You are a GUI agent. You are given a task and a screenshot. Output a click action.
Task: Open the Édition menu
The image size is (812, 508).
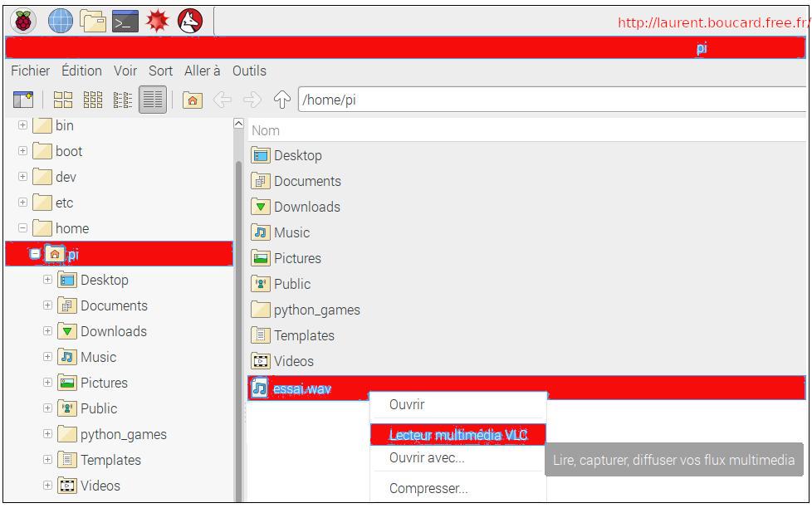pos(82,71)
